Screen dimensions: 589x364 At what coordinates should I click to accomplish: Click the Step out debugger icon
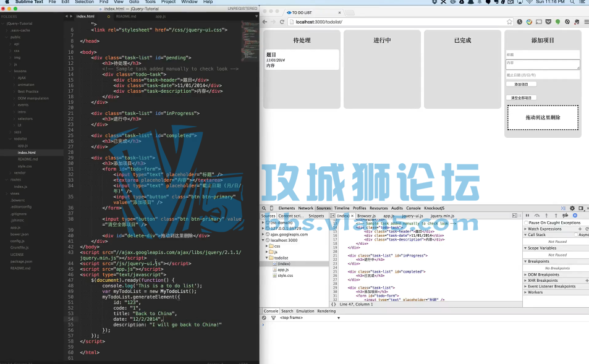pos(556,216)
